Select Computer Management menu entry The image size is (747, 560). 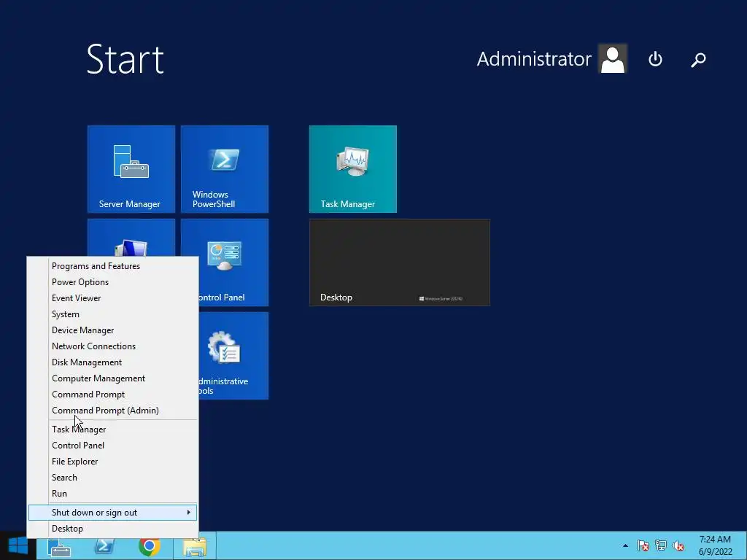click(x=113, y=378)
